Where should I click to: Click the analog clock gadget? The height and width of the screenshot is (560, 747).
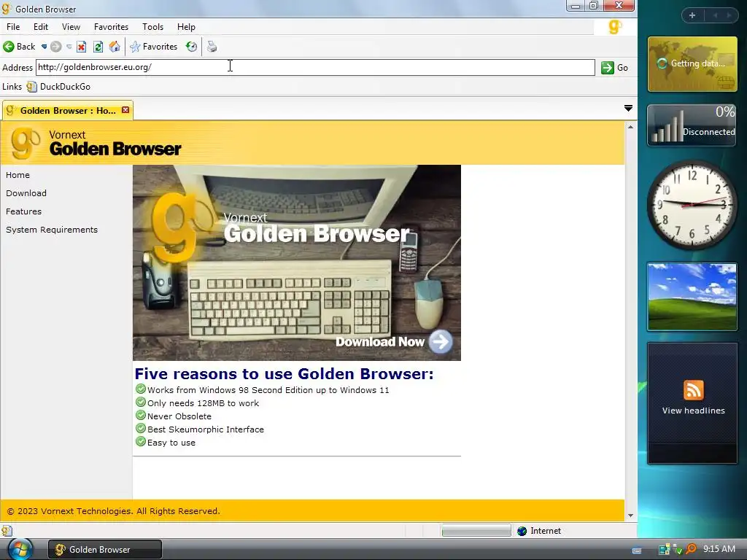point(692,205)
